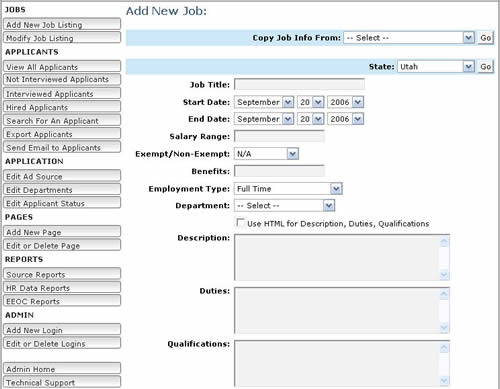This screenshot has height=389, width=500.
Task: Open Edit or Delete Logins
Action: coord(62,343)
